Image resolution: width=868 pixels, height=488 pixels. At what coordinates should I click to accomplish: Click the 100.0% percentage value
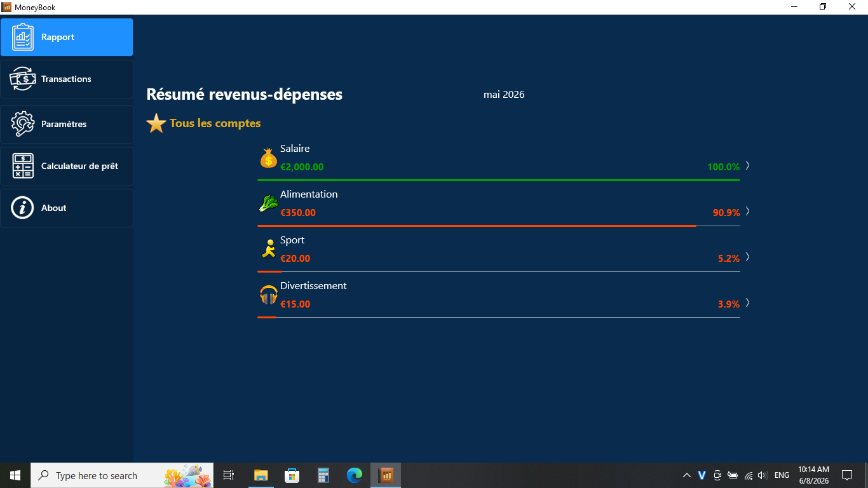point(724,167)
